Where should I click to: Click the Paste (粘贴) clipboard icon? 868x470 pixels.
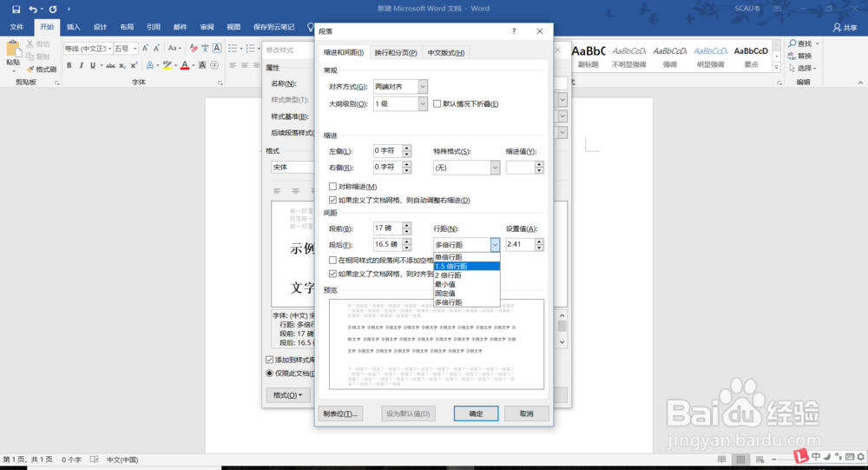point(13,50)
